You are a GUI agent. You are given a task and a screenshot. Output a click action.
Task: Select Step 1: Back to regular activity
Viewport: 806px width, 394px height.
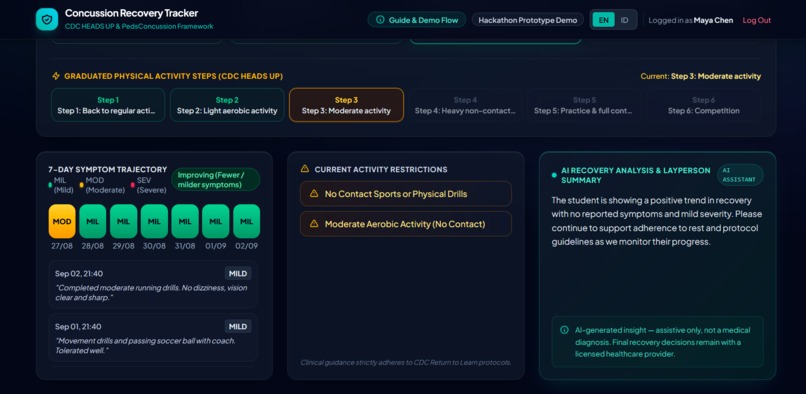[108, 105]
